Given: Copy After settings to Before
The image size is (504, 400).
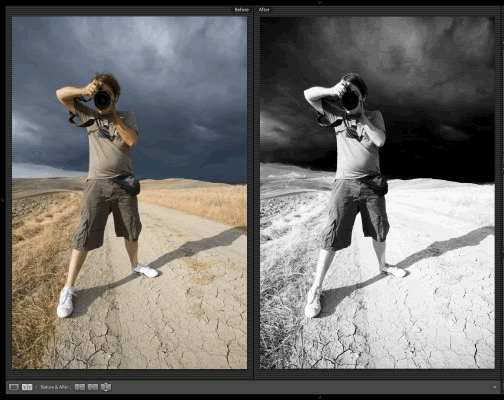Looking at the screenshot, I should tap(93, 387).
